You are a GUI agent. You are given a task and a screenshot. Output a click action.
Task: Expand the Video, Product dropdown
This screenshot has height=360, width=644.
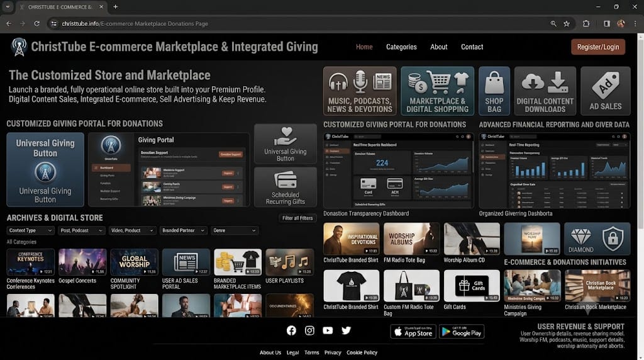132,230
